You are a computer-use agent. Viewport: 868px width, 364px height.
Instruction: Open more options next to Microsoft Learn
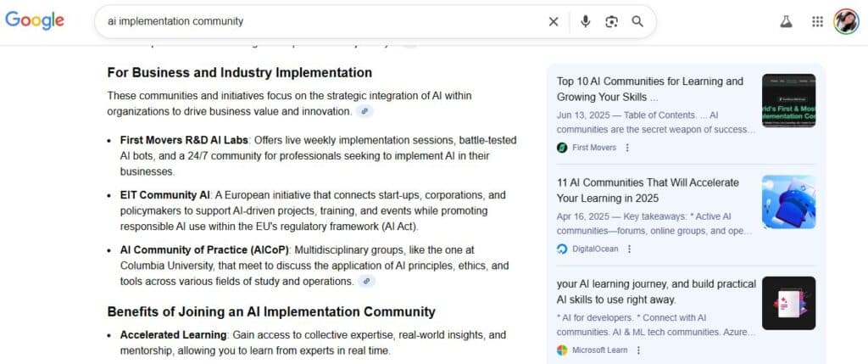coord(638,350)
